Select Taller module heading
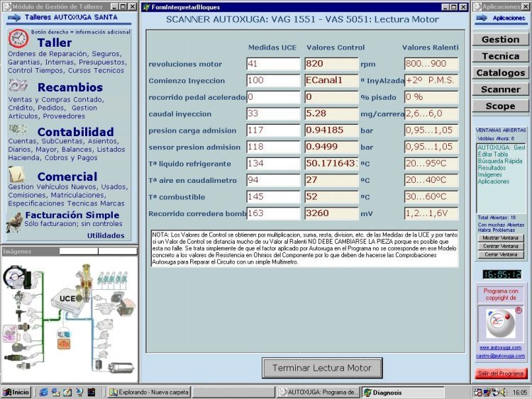 coord(55,43)
